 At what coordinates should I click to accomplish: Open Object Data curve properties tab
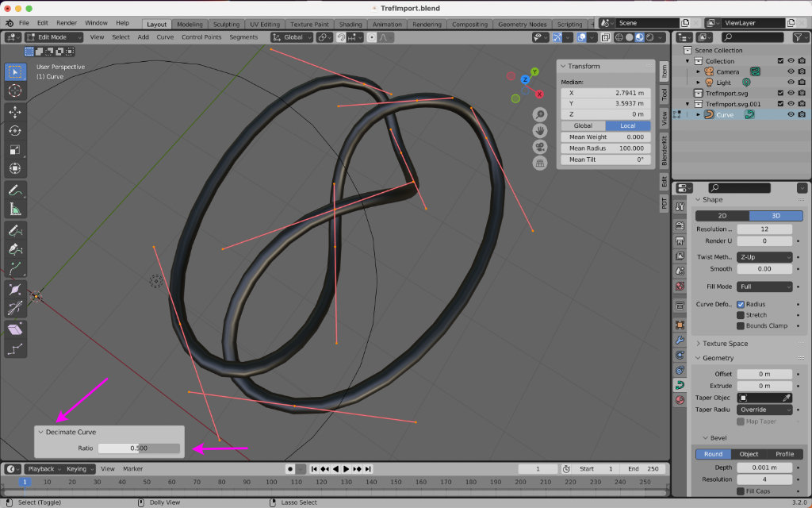680,385
